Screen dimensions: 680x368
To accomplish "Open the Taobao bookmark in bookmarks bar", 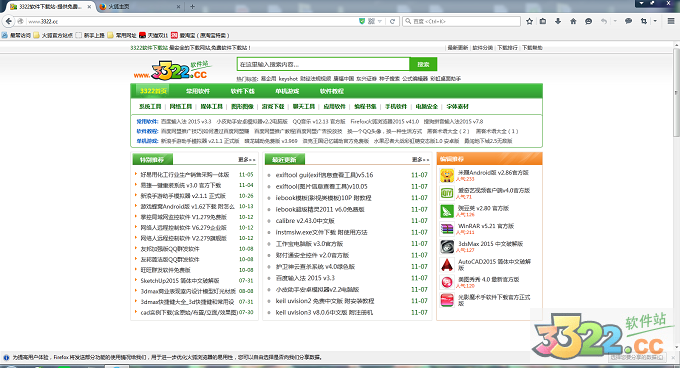I will (200, 35).
